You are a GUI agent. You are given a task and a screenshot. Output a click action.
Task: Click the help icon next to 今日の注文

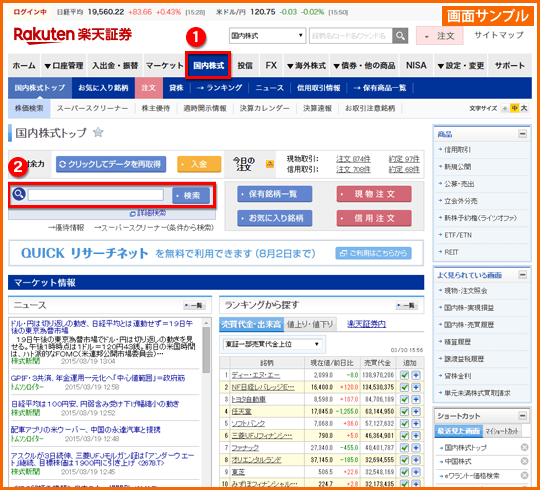tap(270, 164)
